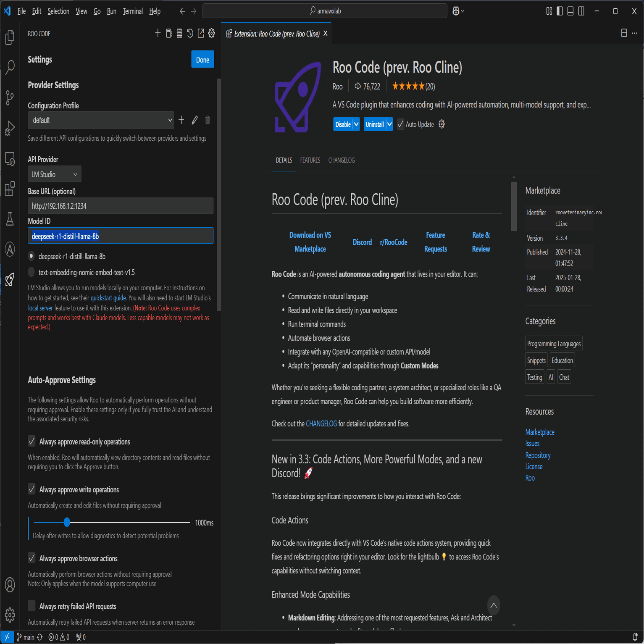Click the Roo Code settings gear in panel header
Image resolution: width=644 pixels, height=644 pixels.
coord(212,33)
